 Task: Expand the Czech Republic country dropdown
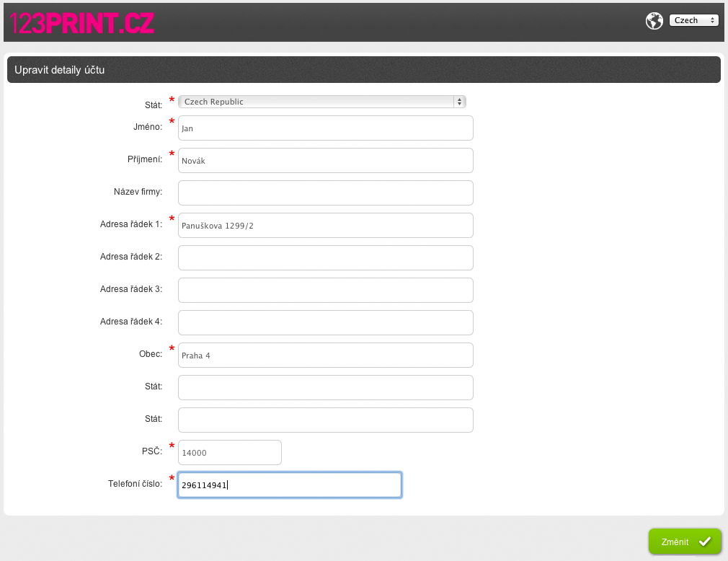coord(321,102)
